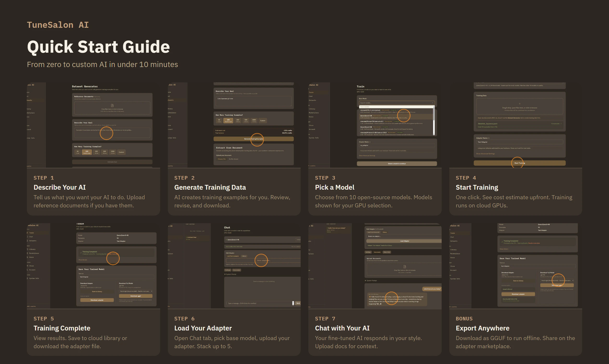Select 1000 training examples
This screenshot has height=364, width=609.
coord(113,152)
